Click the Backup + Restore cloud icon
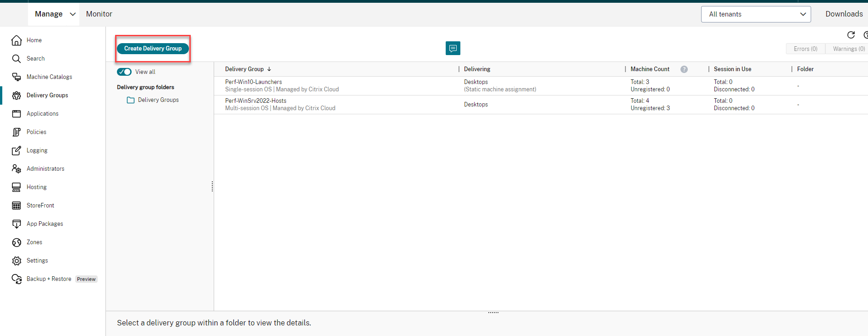 tap(17, 279)
